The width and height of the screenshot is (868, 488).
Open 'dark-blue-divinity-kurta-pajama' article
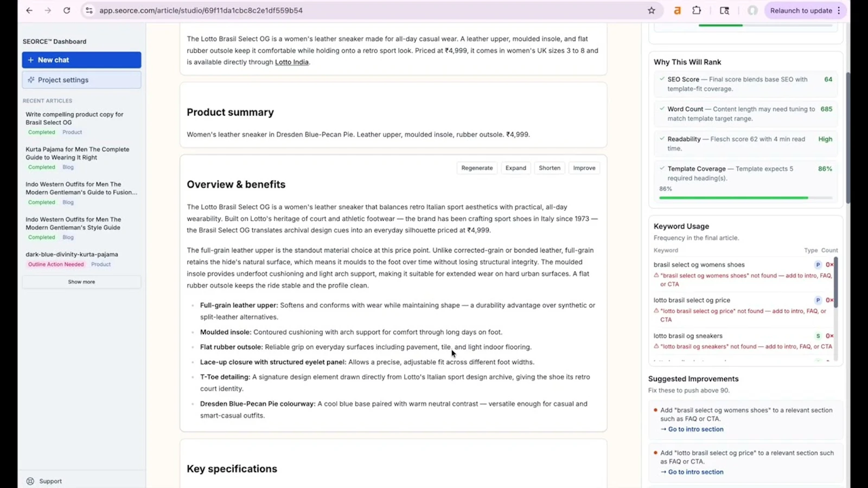click(72, 254)
